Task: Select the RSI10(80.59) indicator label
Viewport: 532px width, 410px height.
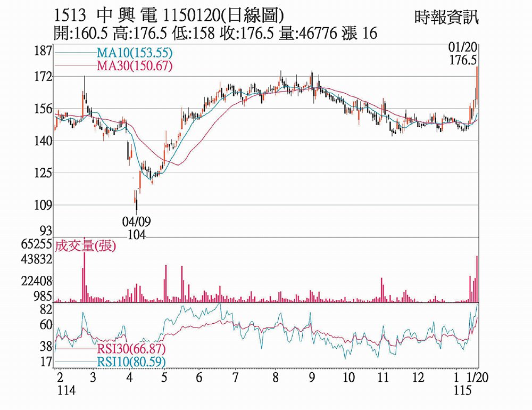Action: click(131, 362)
